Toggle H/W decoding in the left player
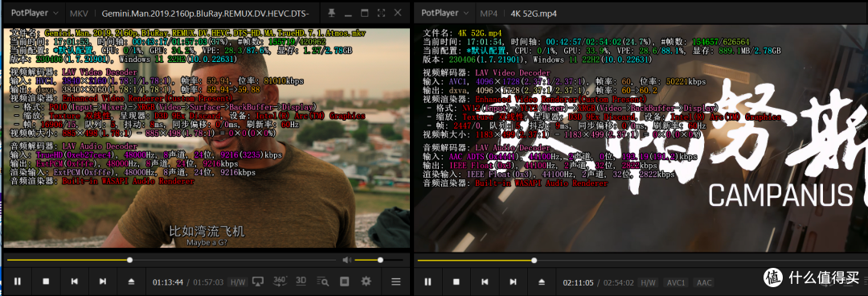 click(x=237, y=282)
